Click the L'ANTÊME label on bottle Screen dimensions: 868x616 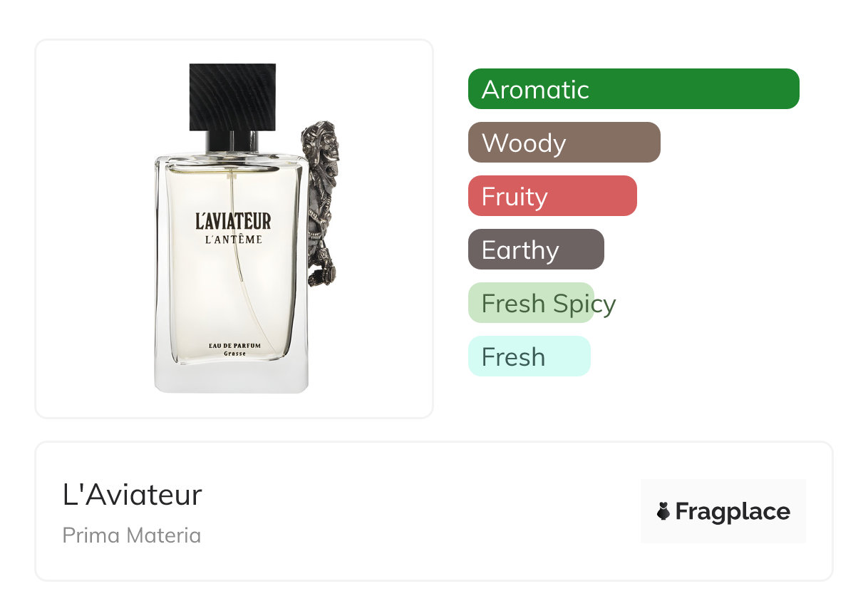click(233, 240)
